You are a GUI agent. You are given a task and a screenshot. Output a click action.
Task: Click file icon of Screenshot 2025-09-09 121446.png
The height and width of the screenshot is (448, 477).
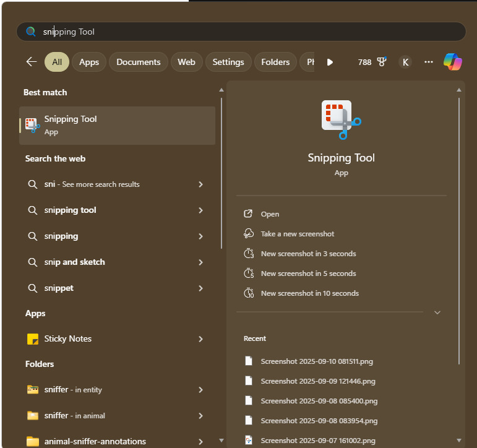click(249, 381)
